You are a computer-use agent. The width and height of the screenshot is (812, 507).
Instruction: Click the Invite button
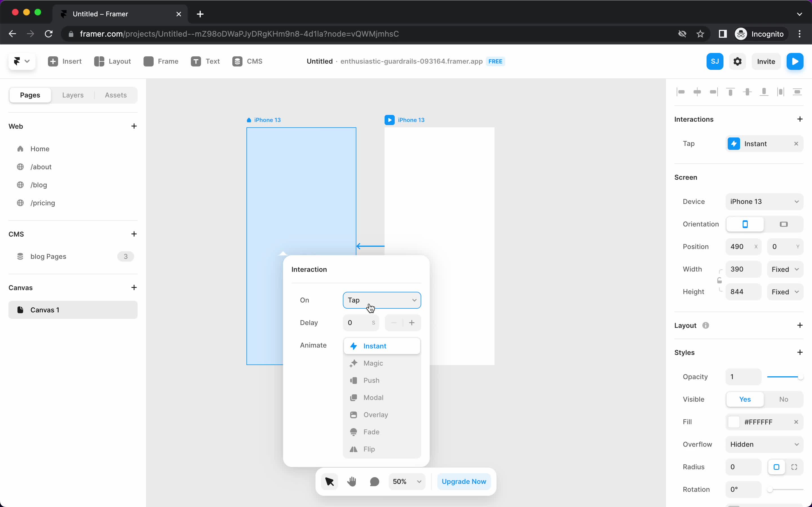click(x=766, y=61)
